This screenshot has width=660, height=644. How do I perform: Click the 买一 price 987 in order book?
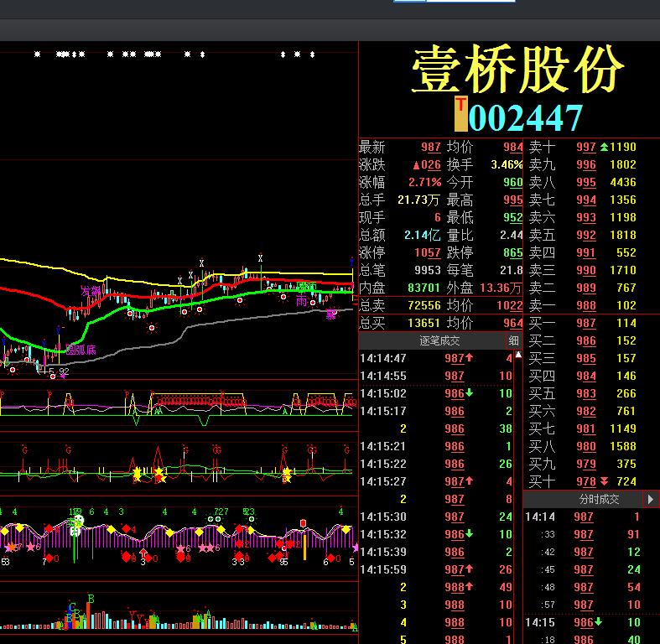coord(586,324)
